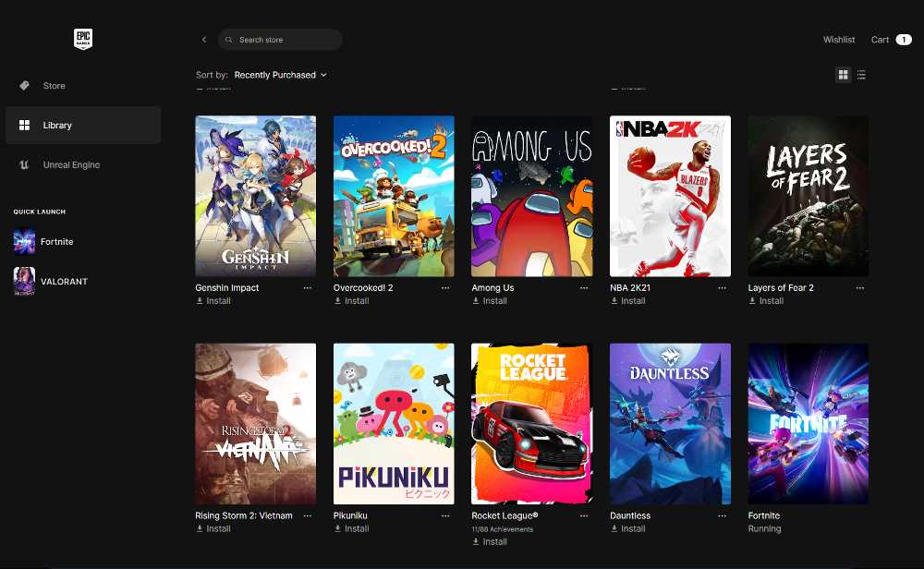The width and height of the screenshot is (924, 569).
Task: Go back using the back arrow
Action: [204, 40]
